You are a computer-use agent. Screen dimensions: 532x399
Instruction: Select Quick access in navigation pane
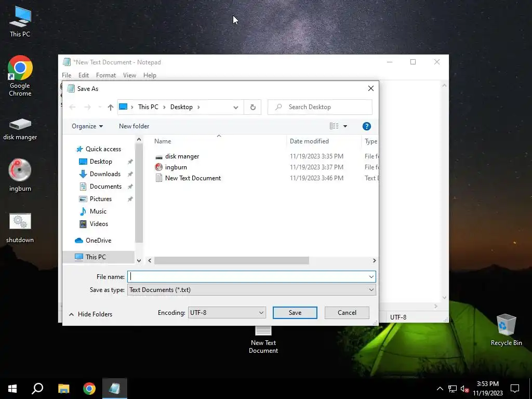103,149
